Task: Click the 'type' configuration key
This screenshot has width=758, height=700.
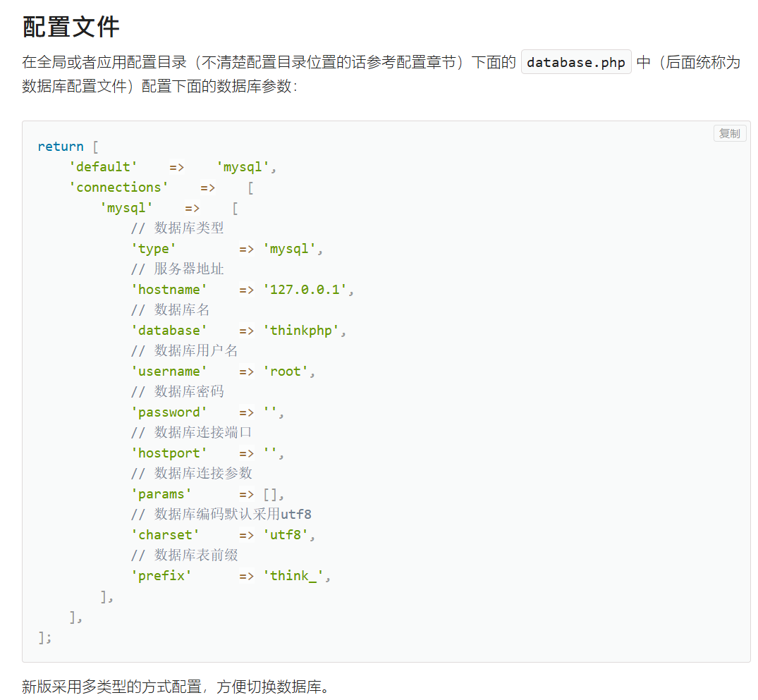Action: [154, 248]
